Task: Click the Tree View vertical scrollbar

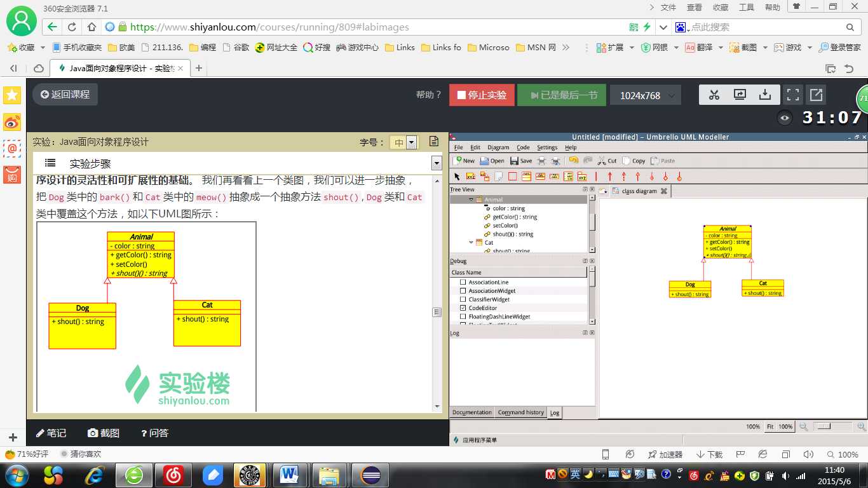Action: tap(592, 224)
